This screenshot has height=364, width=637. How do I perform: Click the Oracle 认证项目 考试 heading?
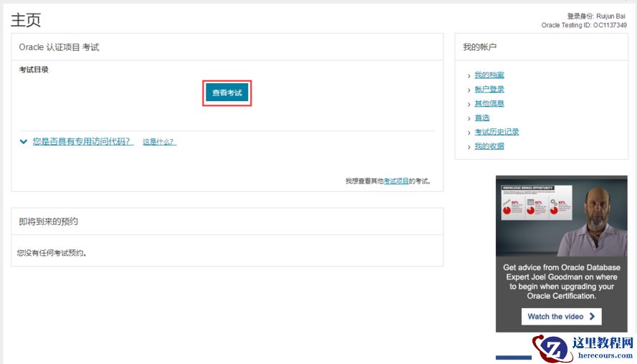59,47
